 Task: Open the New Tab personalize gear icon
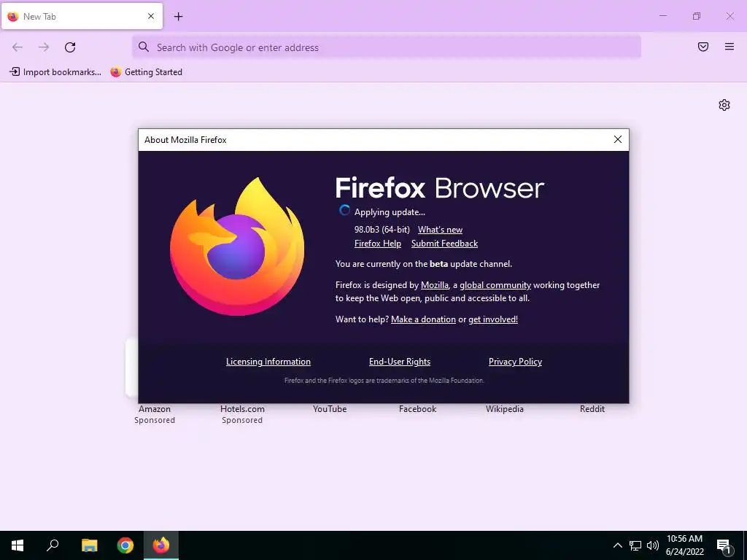click(724, 105)
